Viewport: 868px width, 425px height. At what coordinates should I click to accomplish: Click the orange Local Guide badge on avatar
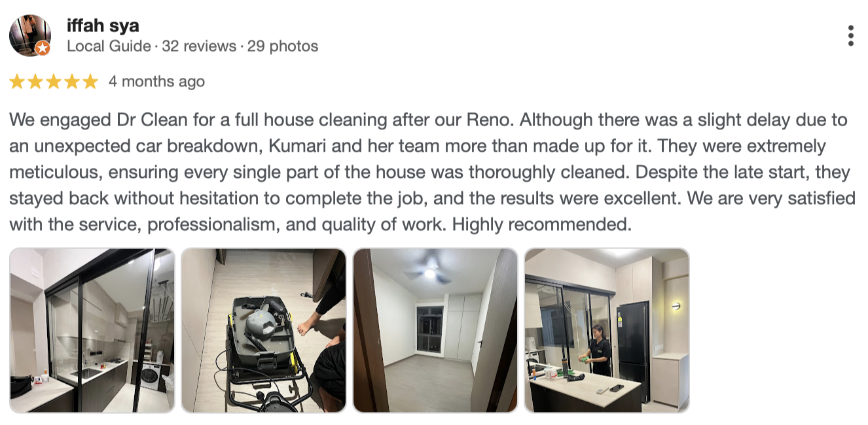(x=43, y=48)
